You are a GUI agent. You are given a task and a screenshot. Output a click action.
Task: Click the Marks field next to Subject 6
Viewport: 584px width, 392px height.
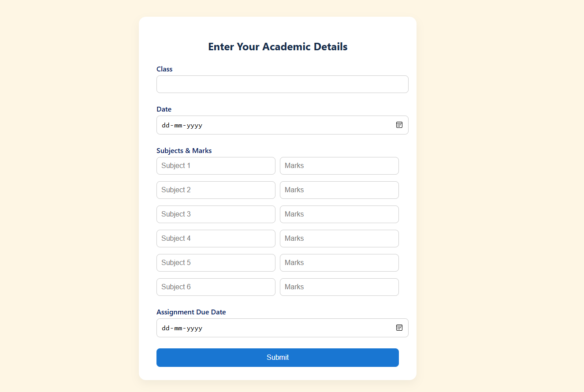339,287
